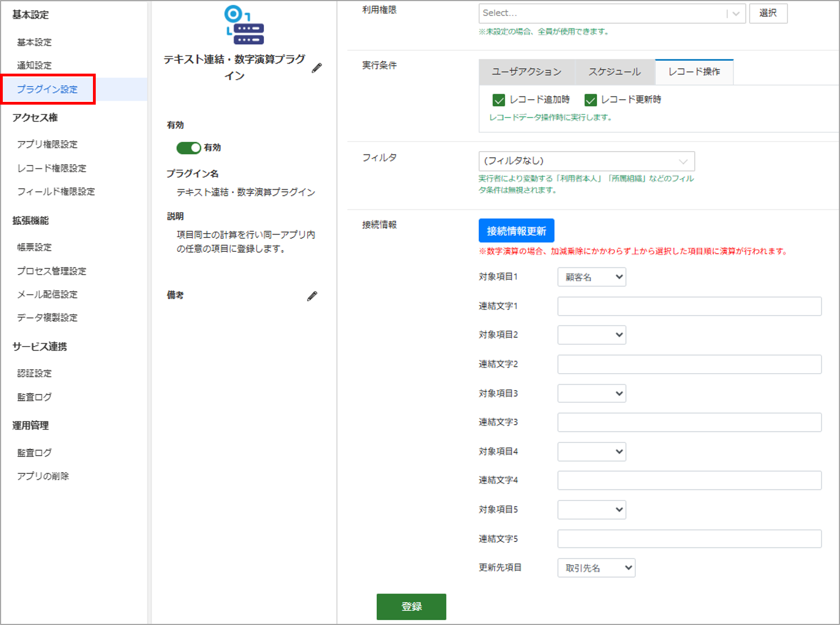Go to レコード権限設定
This screenshot has height=625, width=840.
(x=52, y=168)
